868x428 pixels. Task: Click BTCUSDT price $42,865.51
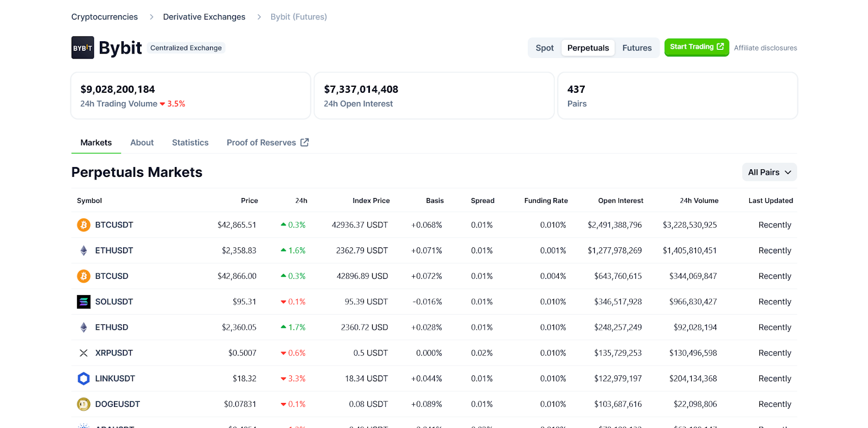point(237,225)
